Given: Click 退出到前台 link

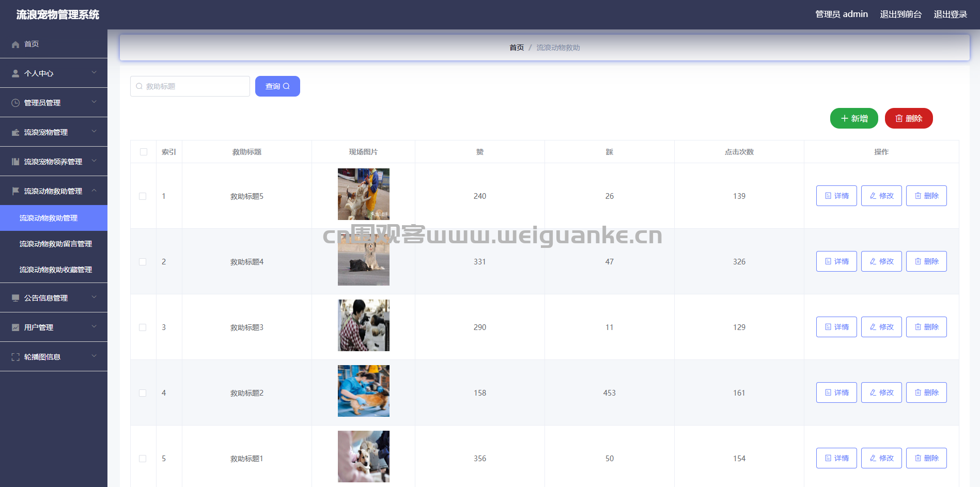Looking at the screenshot, I should [x=900, y=14].
